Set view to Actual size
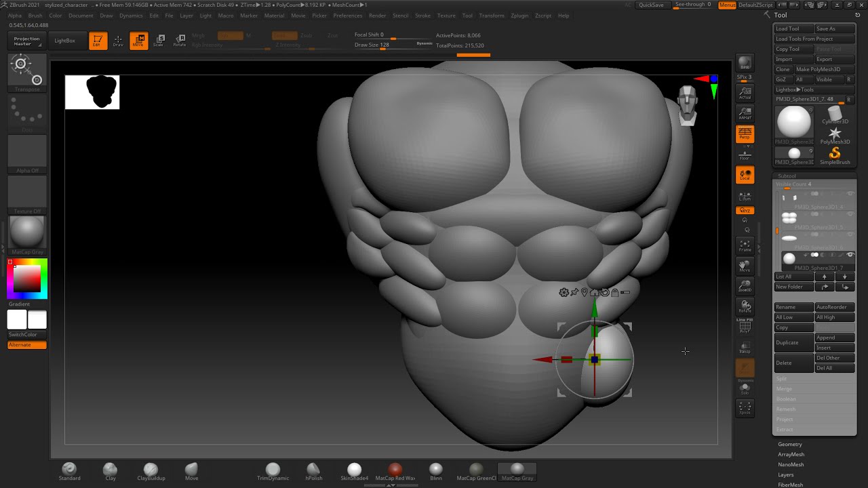The height and width of the screenshot is (488, 868). click(x=745, y=93)
